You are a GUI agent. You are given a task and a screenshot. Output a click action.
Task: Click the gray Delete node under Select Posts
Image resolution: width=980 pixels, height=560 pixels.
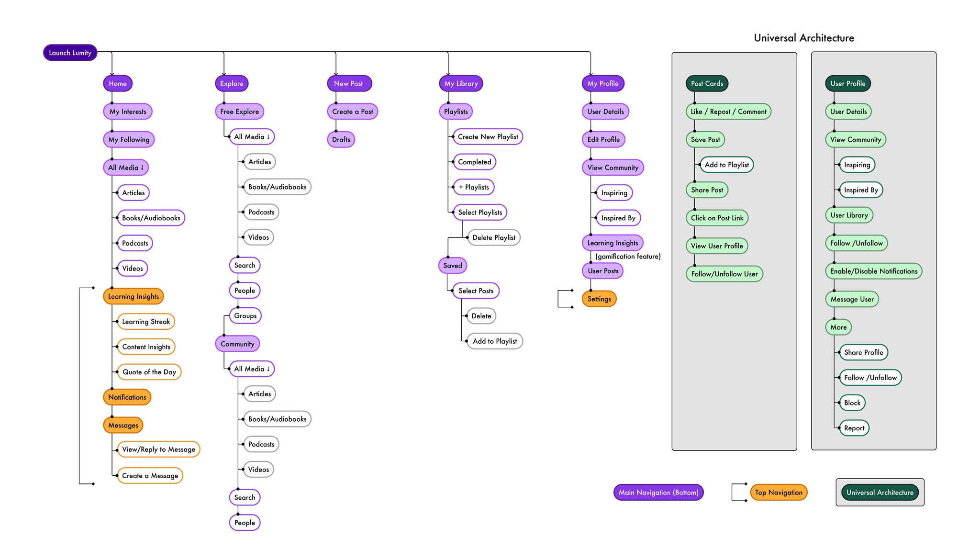pos(481,316)
